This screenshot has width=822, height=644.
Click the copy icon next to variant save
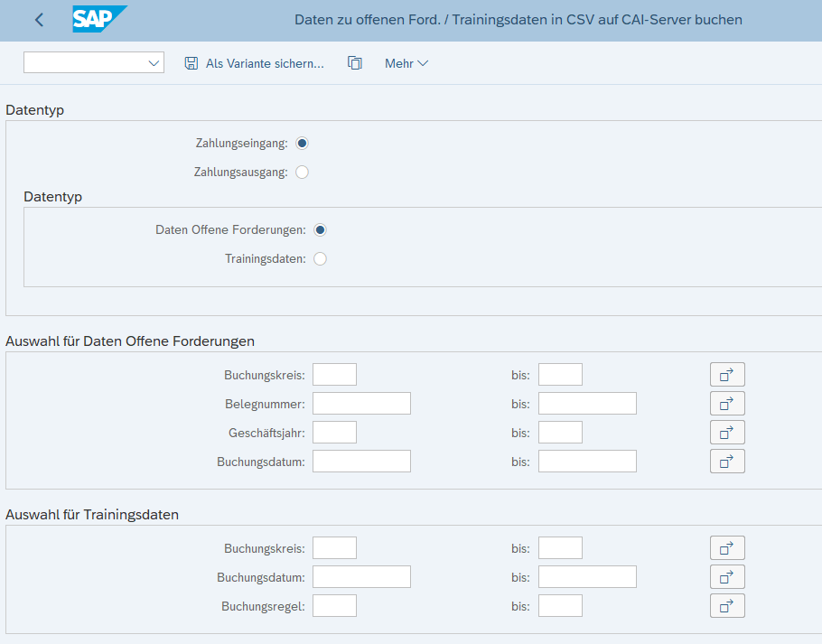coord(355,63)
